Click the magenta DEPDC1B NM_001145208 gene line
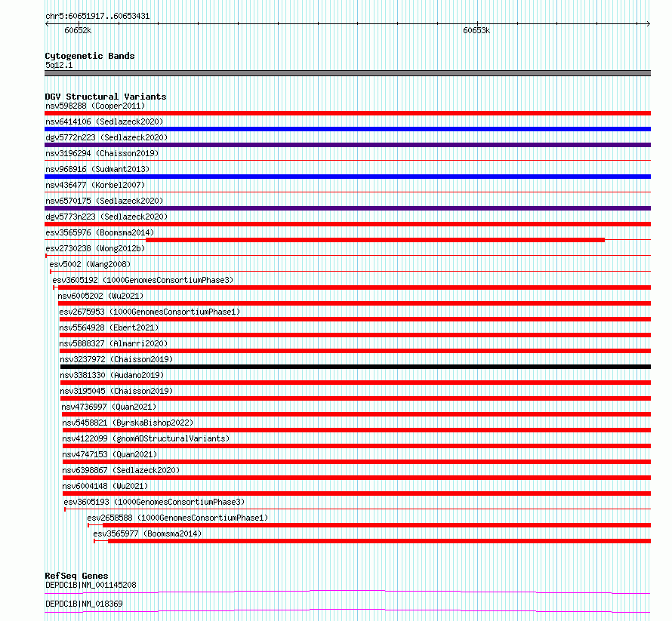This screenshot has height=621, width=672. (347, 592)
